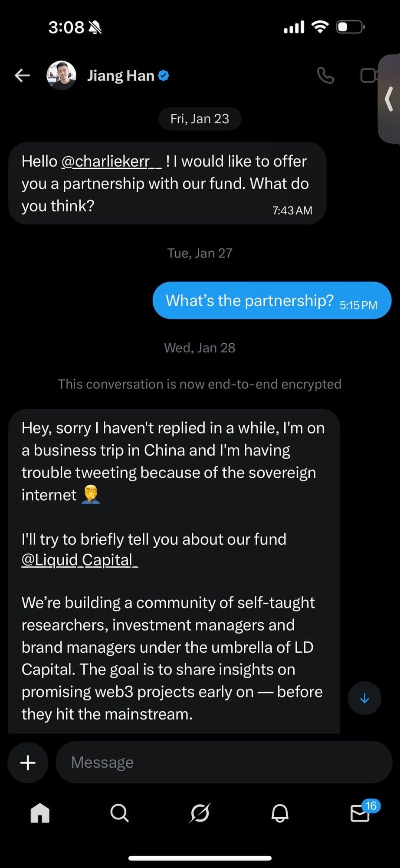The image size is (400, 868).
Task: Tap the back arrow icon
Action: tap(22, 76)
